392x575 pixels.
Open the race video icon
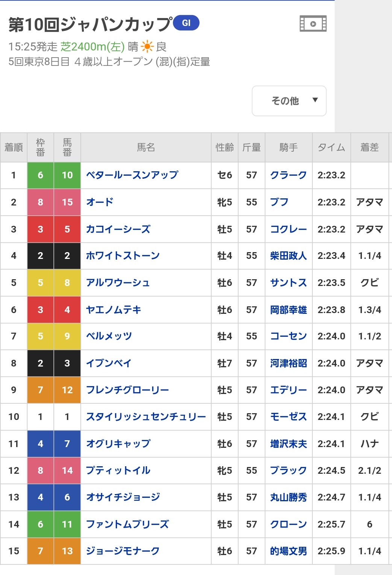(313, 24)
